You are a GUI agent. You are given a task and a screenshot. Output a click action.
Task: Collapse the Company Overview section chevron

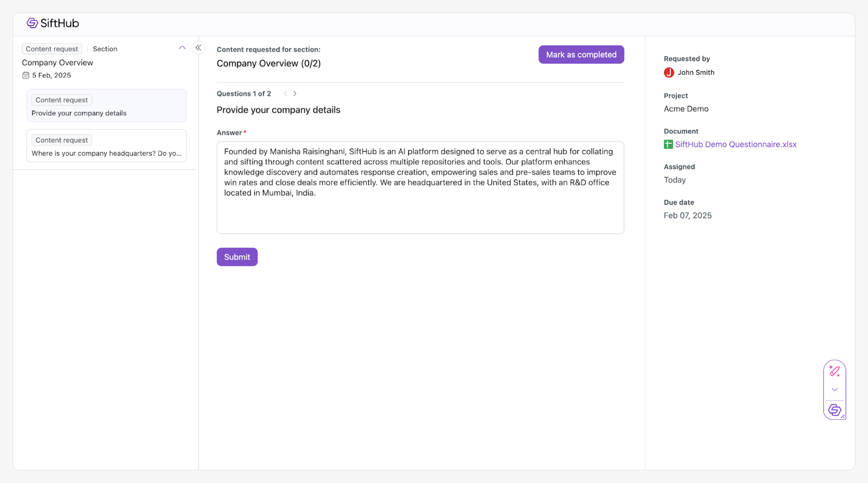tap(182, 48)
